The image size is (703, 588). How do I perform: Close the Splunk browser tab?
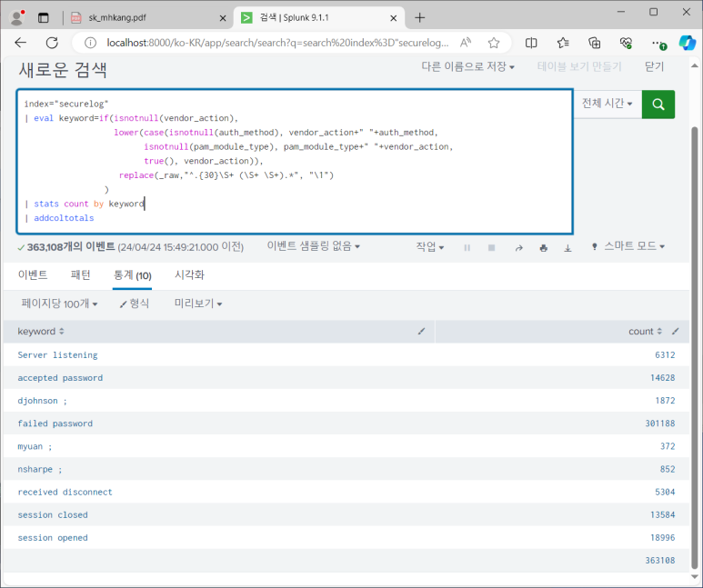(393, 18)
